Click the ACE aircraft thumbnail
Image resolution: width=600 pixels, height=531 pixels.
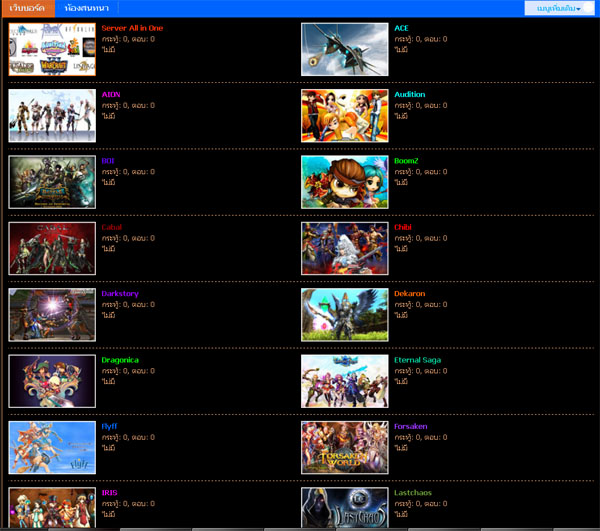(345, 49)
